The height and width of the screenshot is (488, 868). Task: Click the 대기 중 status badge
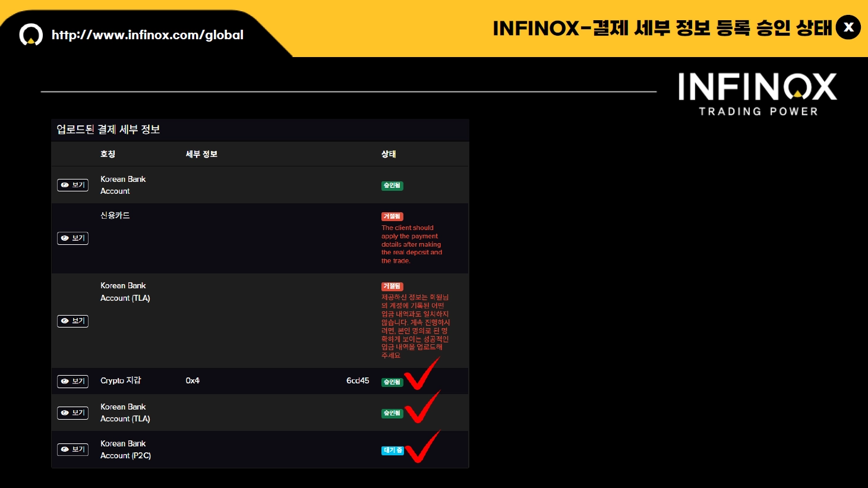tap(392, 451)
